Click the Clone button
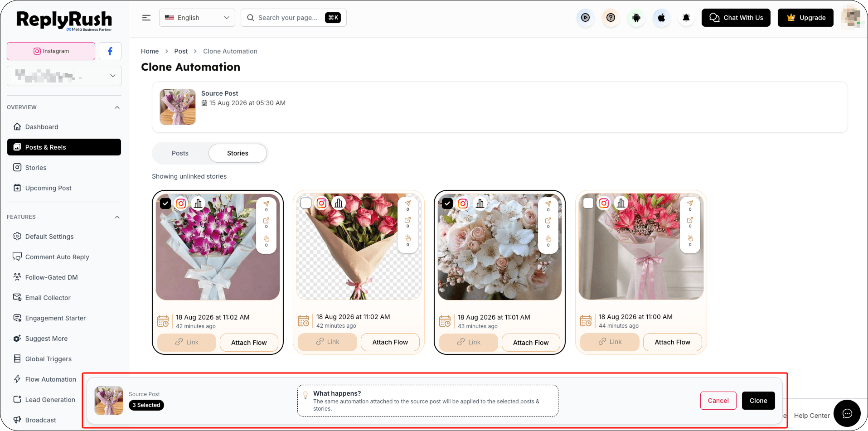The height and width of the screenshot is (431, 868). (x=758, y=401)
